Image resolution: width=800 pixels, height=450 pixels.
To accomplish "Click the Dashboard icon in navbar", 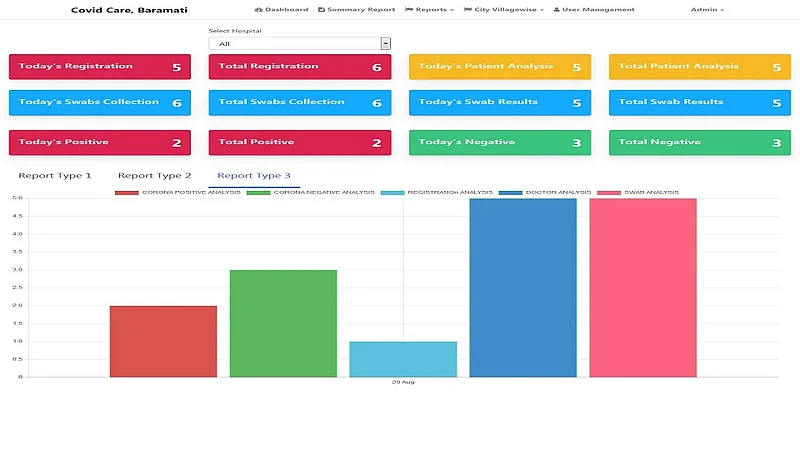I will (x=259, y=10).
